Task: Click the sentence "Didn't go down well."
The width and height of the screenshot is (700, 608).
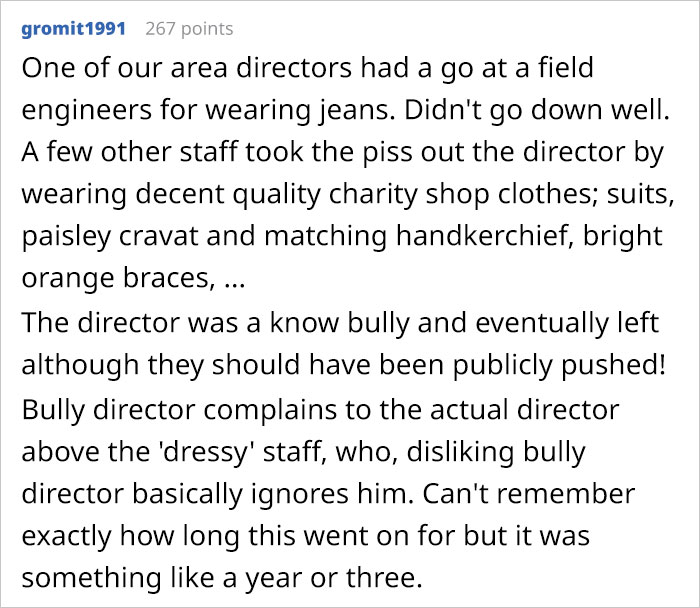Action: point(575,112)
